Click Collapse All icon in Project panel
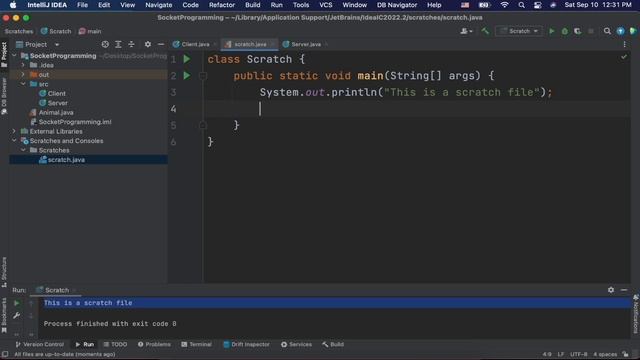640x360 pixels. click(131, 44)
